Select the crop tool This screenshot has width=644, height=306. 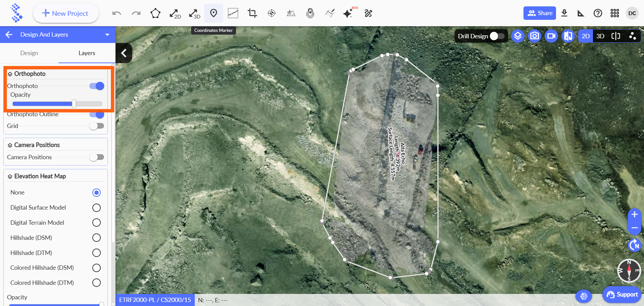[252, 13]
